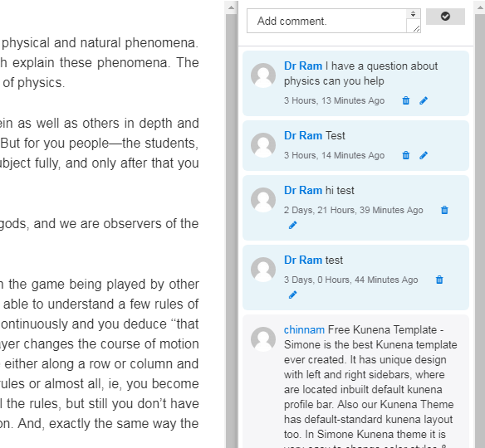The height and width of the screenshot is (448, 485).
Task: Delete the physics question comment
Action: point(406,100)
